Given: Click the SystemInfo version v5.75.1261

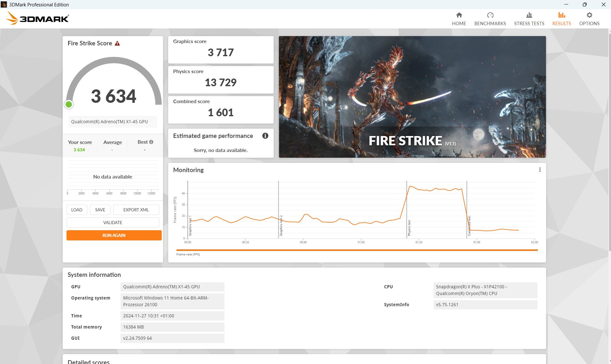Looking at the screenshot, I should coord(485,305).
